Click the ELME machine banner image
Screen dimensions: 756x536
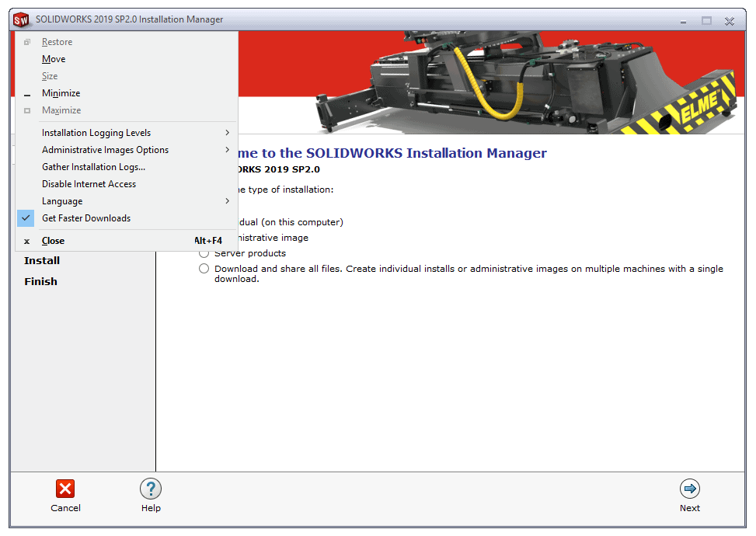coord(525,82)
